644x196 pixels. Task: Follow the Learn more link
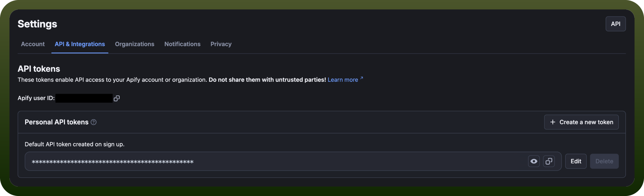point(345,80)
